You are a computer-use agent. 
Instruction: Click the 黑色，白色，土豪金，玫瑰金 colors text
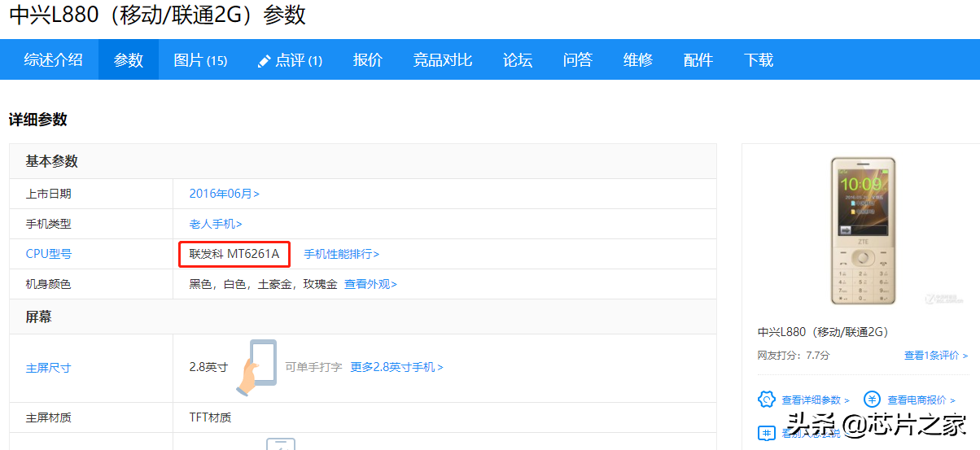263,284
